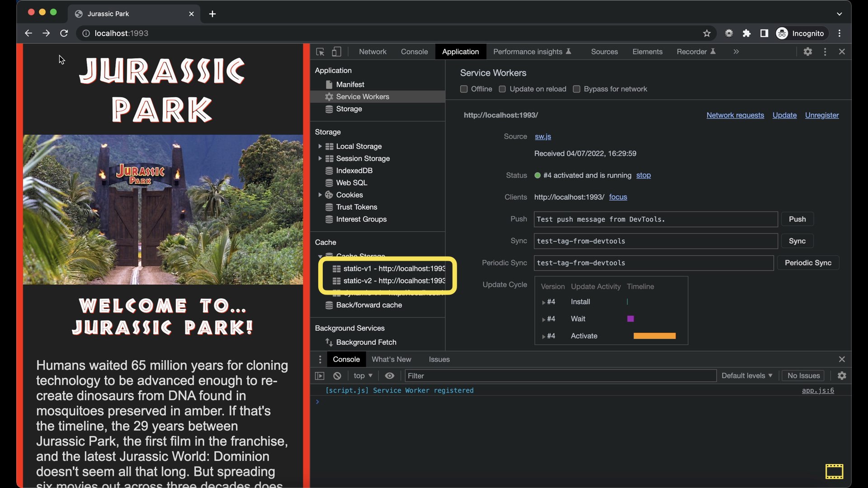Expand the Cookies tree item
Screen dimensions: 868x488
320,195
